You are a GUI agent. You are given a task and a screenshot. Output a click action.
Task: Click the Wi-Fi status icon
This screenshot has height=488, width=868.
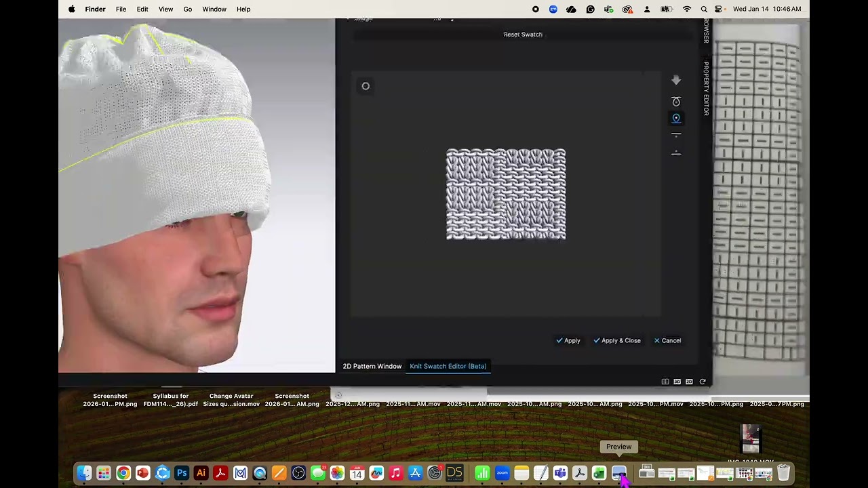pyautogui.click(x=687, y=9)
